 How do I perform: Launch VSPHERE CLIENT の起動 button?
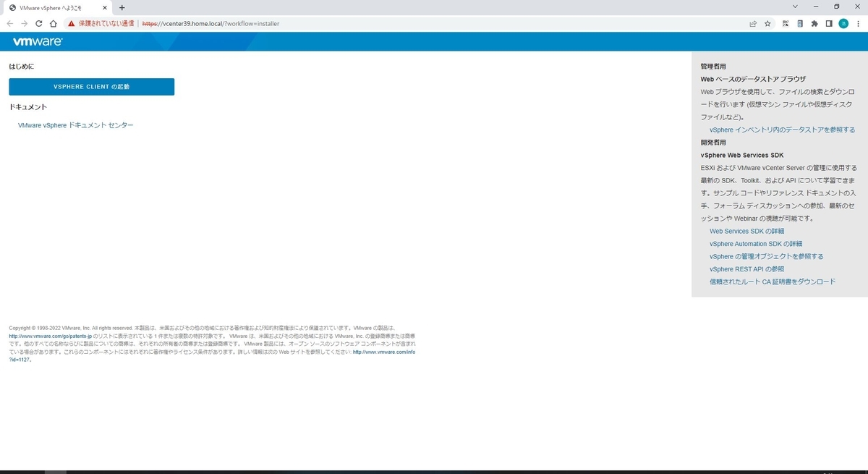pos(92,87)
